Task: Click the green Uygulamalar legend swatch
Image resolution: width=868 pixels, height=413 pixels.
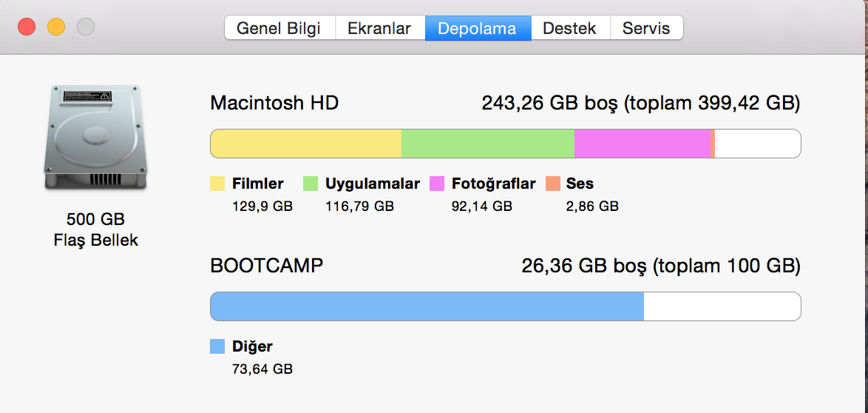Action: point(311,184)
